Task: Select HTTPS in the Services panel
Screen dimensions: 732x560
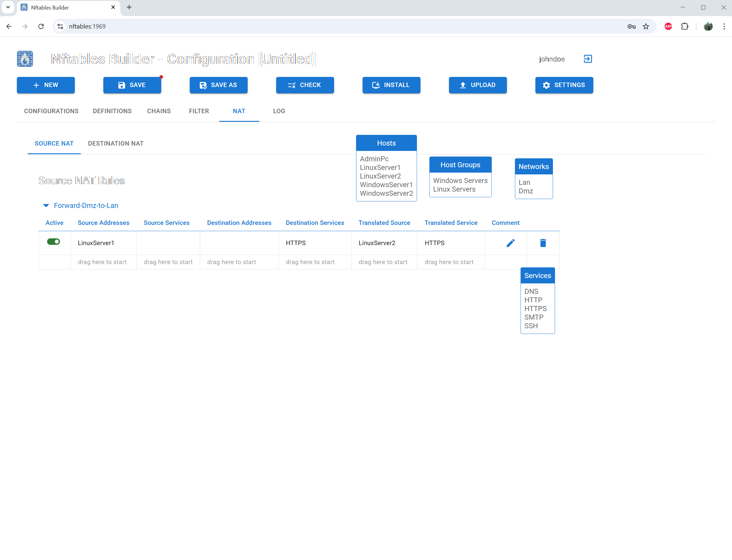Action: tap(535, 308)
